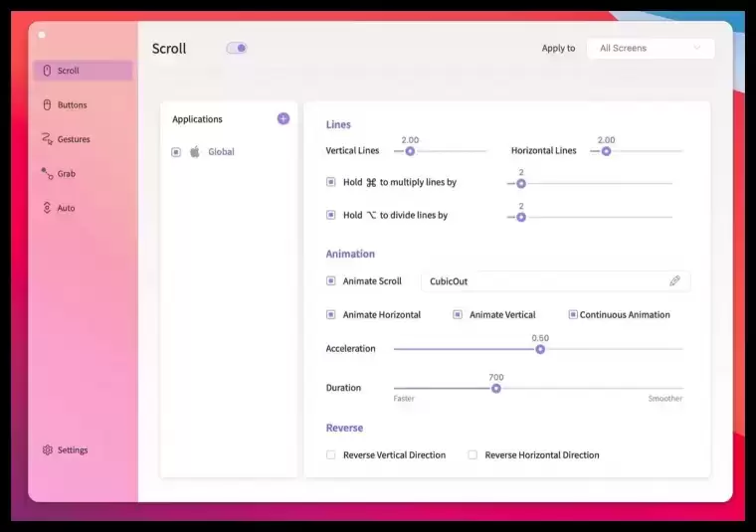Click the divide lines slider handle
Image resolution: width=756 pixels, height=532 pixels.
coord(521,218)
